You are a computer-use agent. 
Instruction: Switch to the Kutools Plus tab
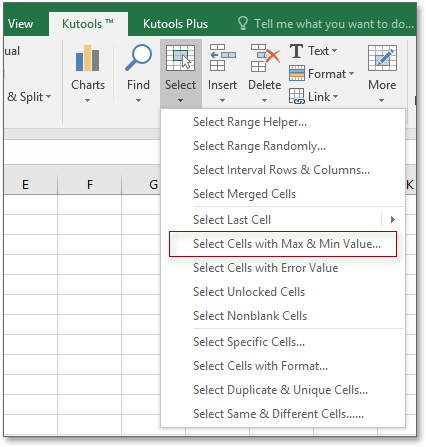click(x=175, y=24)
